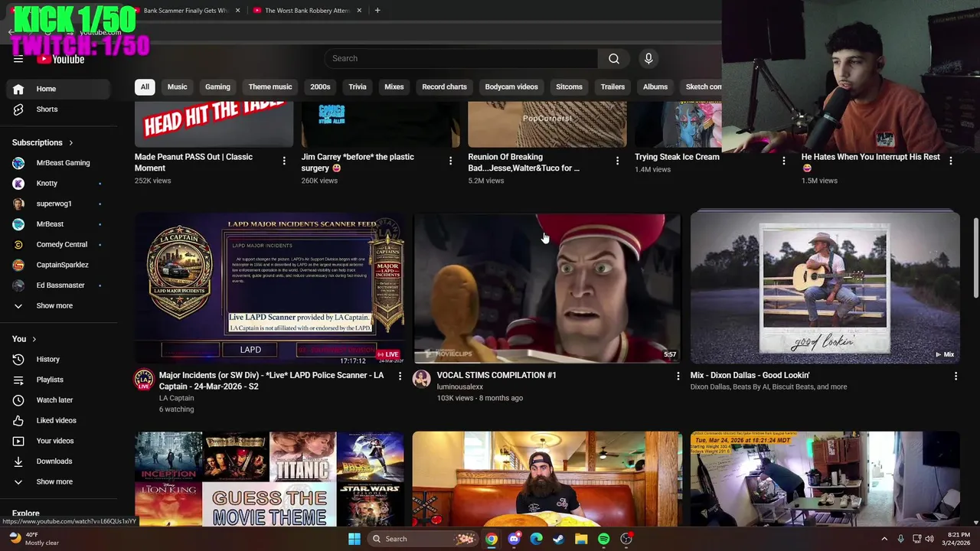Open Windows Start menu
Image resolution: width=980 pixels, height=551 pixels.
click(354, 539)
